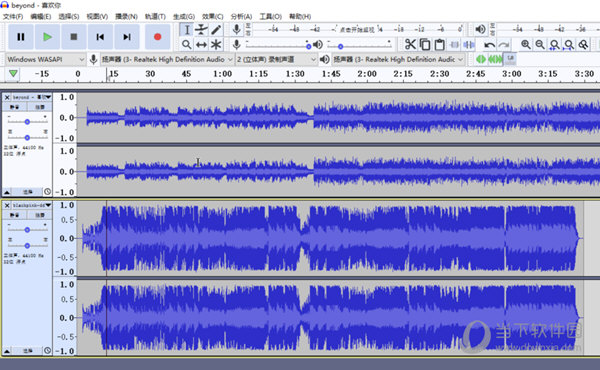Start recording with the red Record button

click(x=157, y=37)
